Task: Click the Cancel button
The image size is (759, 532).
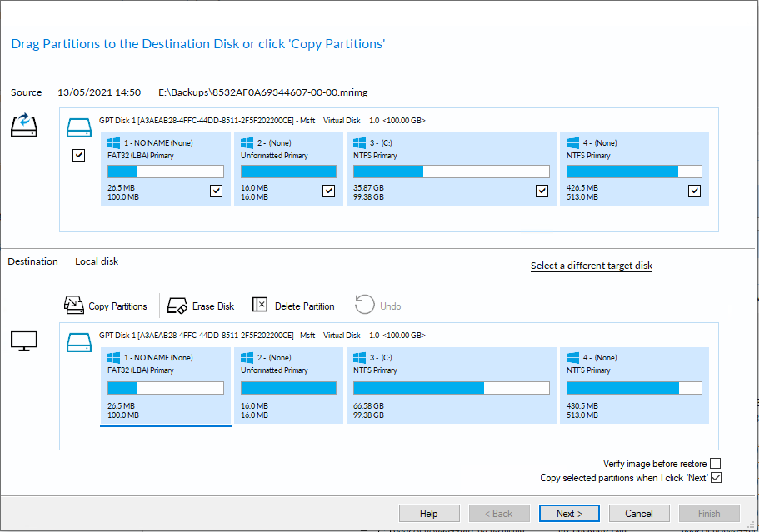Action: (639, 513)
